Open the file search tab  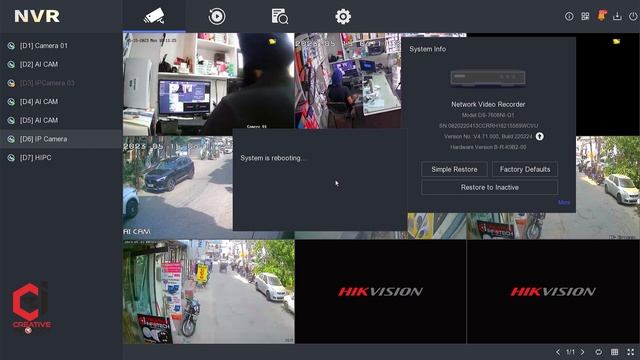click(280, 16)
